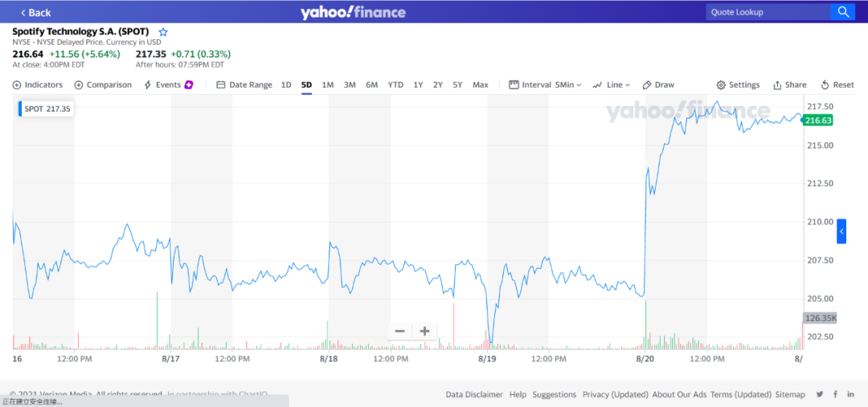Add SPOT to watchlist with star

click(x=163, y=32)
